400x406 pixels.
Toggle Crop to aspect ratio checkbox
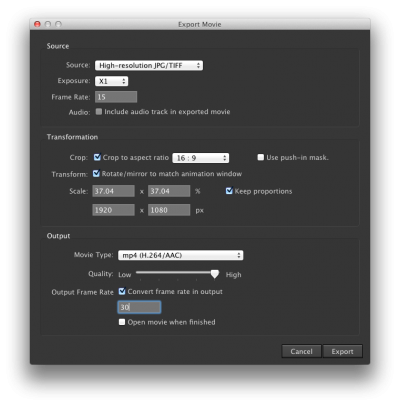coord(97,157)
